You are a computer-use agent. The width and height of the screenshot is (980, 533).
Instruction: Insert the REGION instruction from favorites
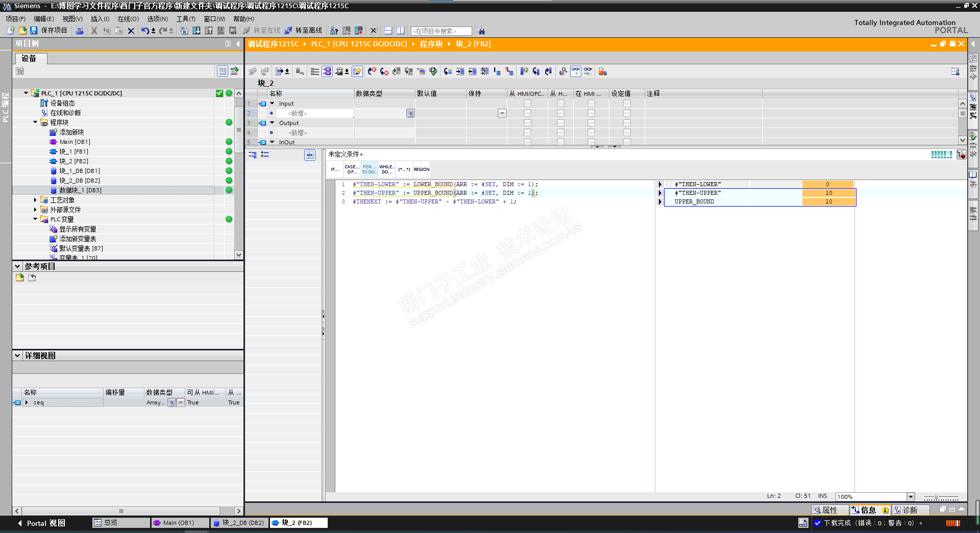422,169
